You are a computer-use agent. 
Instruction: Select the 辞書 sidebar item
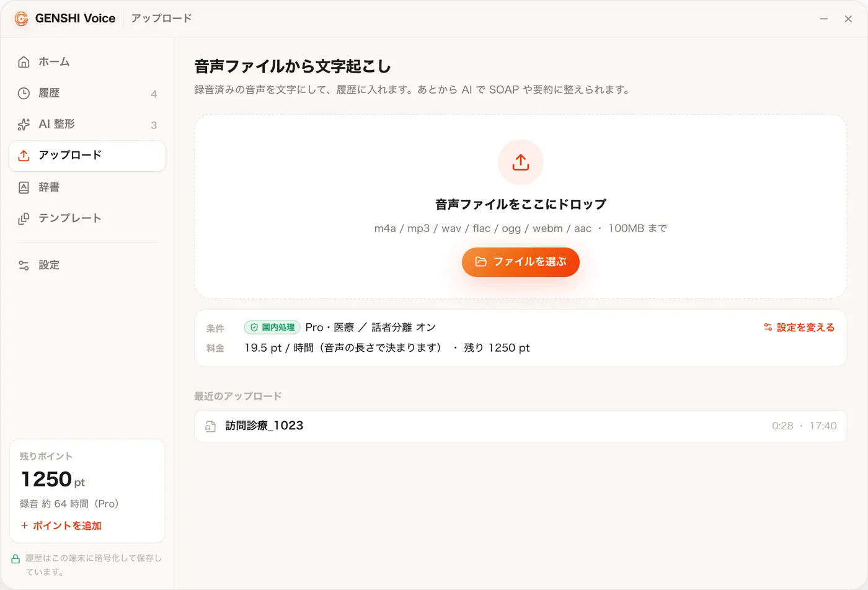(87, 187)
